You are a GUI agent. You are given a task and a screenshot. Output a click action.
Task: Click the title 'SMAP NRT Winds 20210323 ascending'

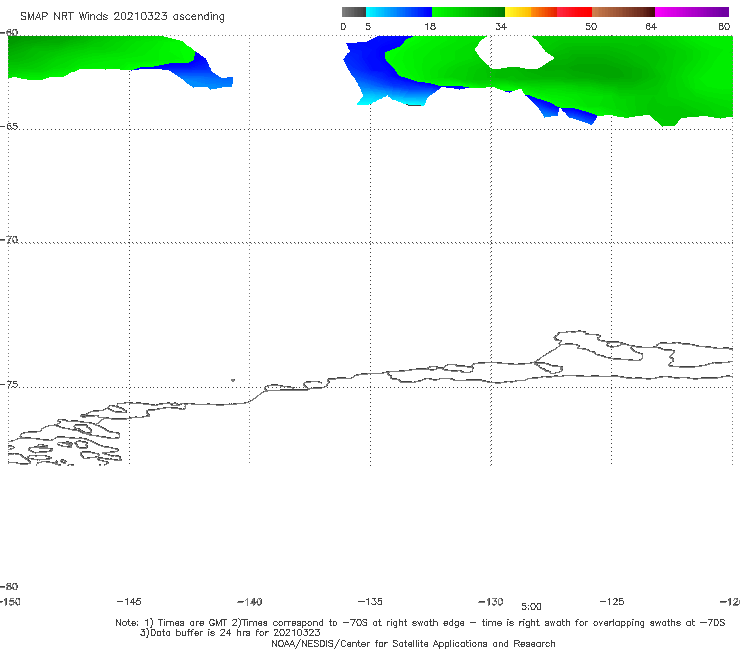(x=122, y=17)
